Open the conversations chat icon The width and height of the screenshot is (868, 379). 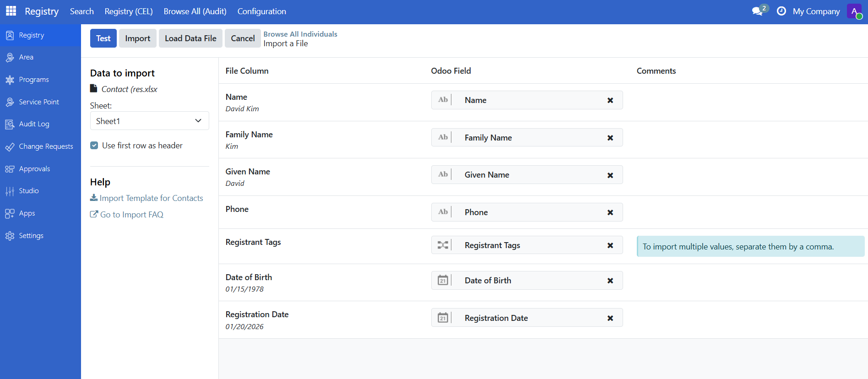click(758, 11)
